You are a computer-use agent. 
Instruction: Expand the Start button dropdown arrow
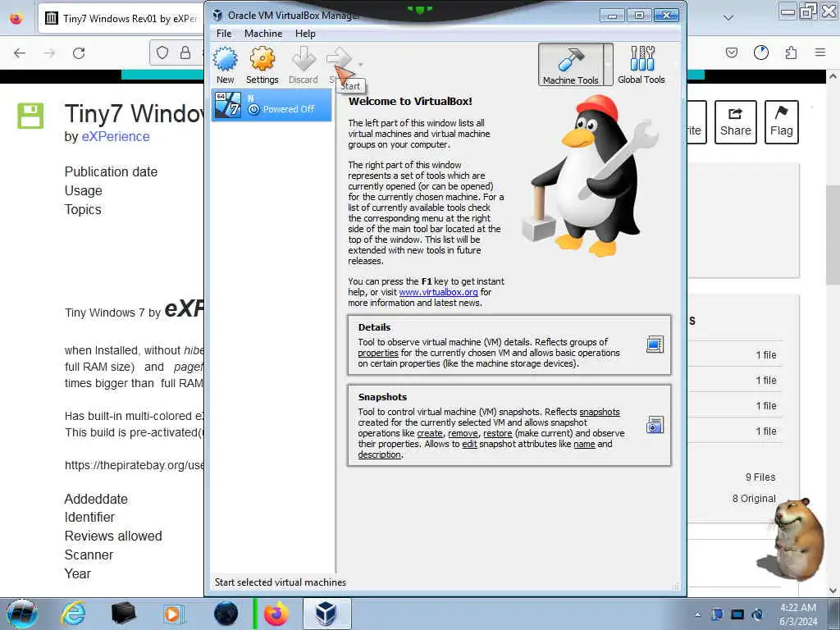pos(361,64)
